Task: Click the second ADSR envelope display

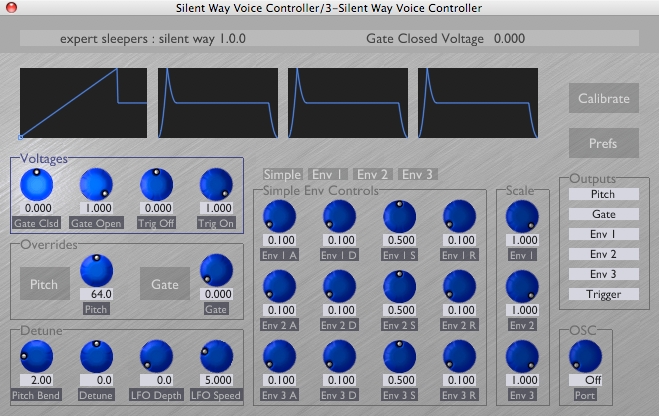Action: pyautogui.click(x=348, y=103)
